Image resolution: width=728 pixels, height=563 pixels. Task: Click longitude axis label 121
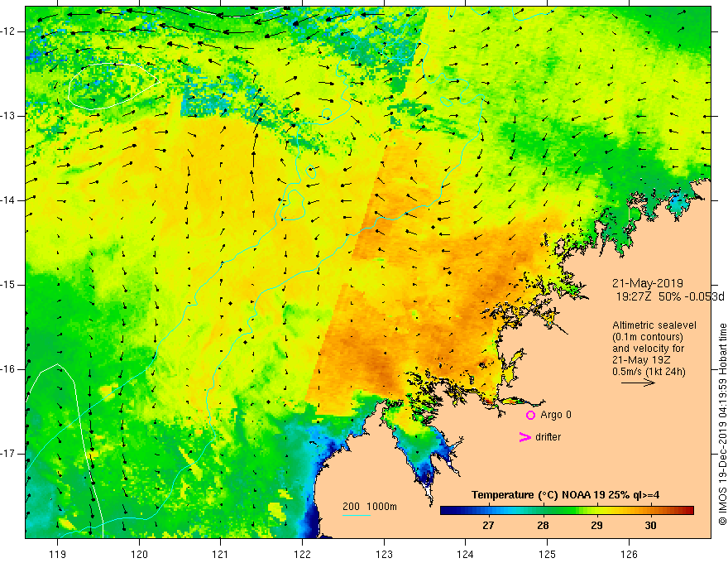point(220,554)
